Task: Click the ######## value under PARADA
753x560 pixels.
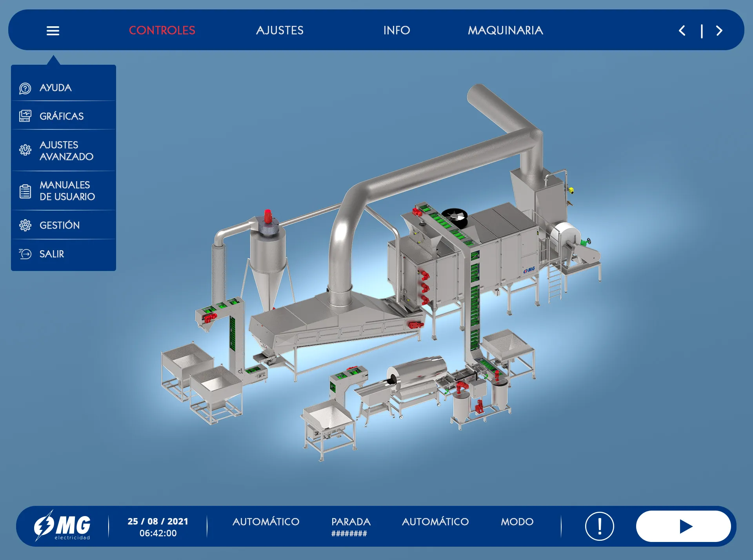Action: [349, 533]
